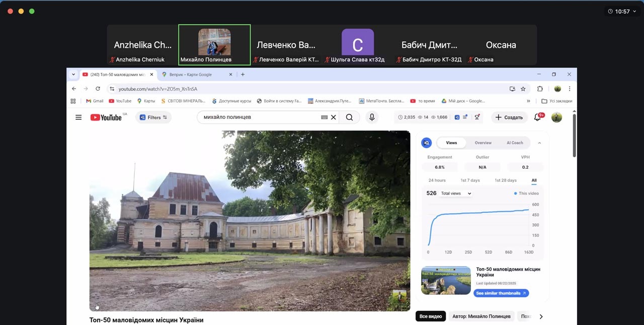
Task: Switch to the 'Веприк – Карти Google' tab
Action: point(191,75)
